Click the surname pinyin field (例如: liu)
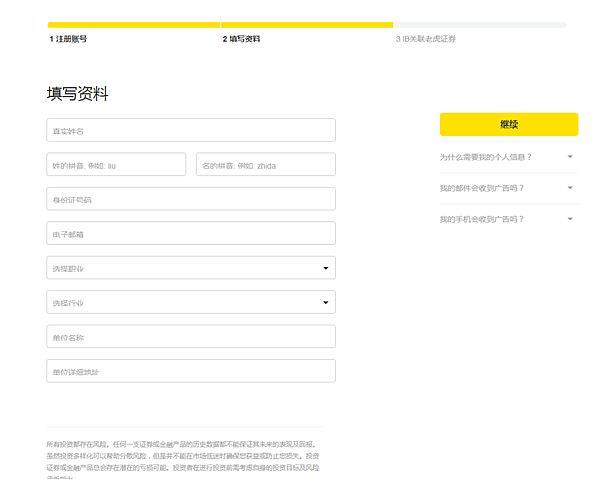600x479 pixels. pos(116,165)
